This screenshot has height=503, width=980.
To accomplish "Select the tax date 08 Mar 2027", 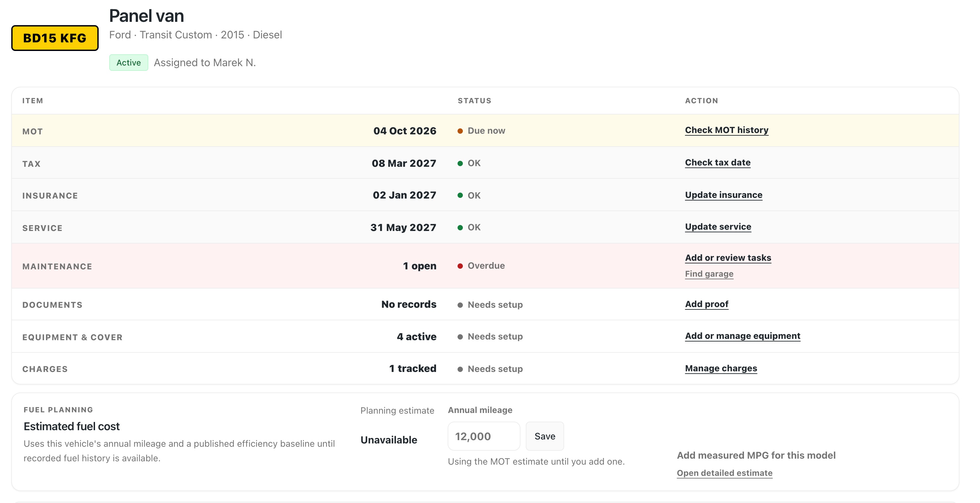I will 404,163.
